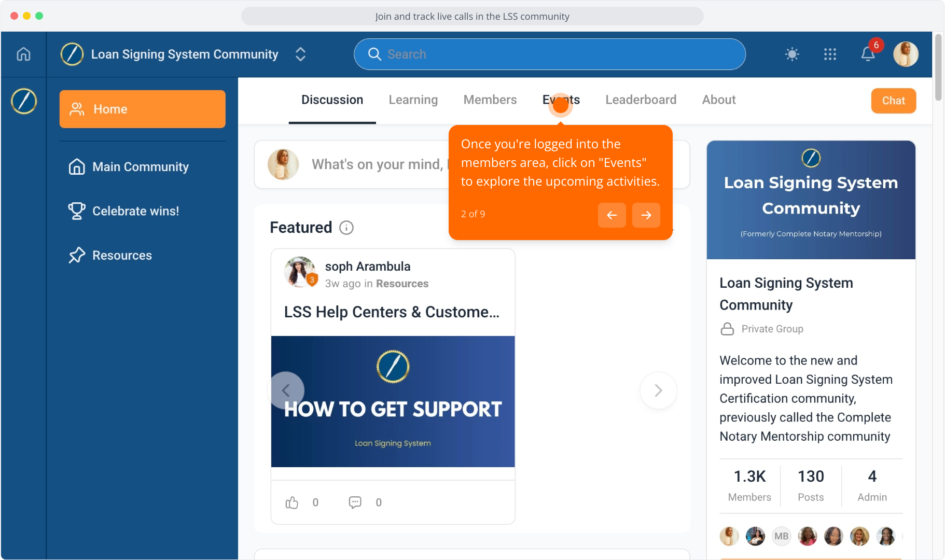This screenshot has height=560, width=945.
Task: Click the 4 Admin count
Action: [872, 485]
